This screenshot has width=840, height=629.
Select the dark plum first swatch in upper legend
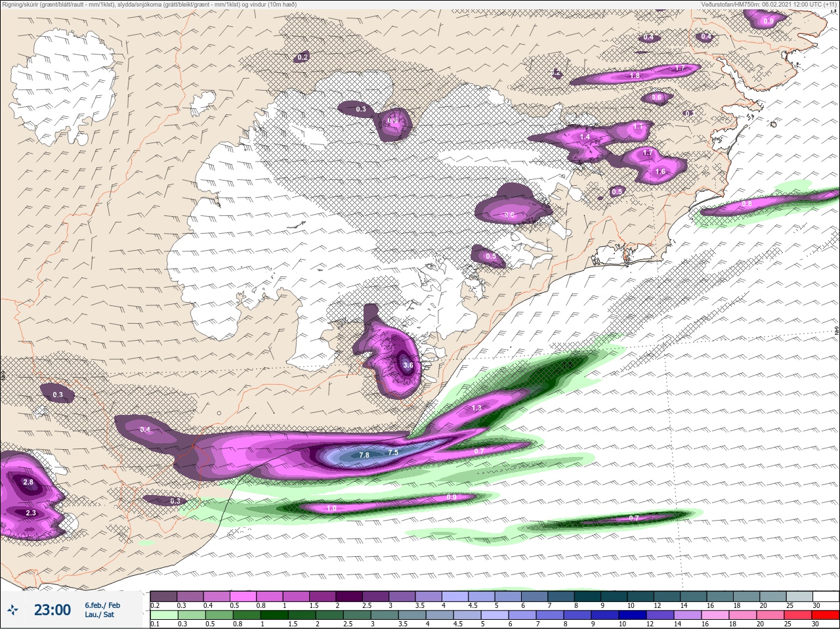coord(163,596)
